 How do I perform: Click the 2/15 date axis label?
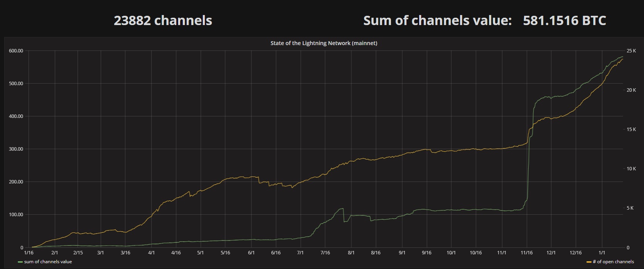[x=78, y=253]
